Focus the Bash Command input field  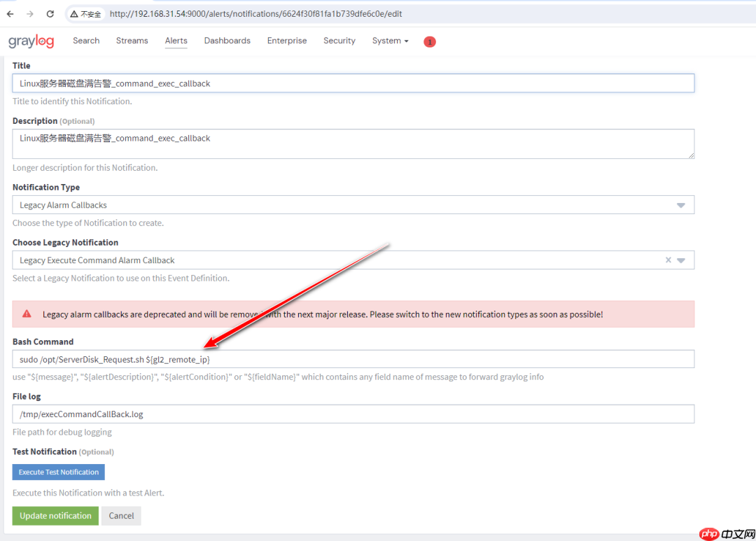pos(353,359)
